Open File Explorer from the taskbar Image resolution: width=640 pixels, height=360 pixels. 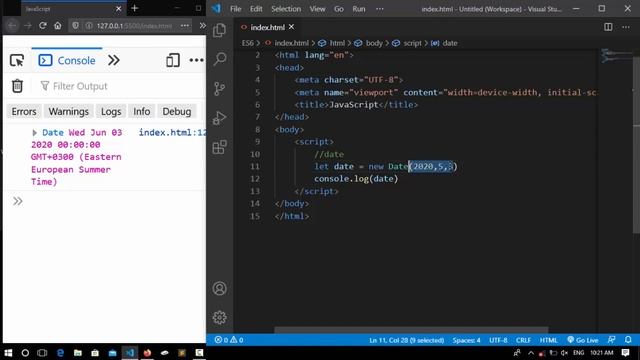pyautogui.click(x=78, y=353)
